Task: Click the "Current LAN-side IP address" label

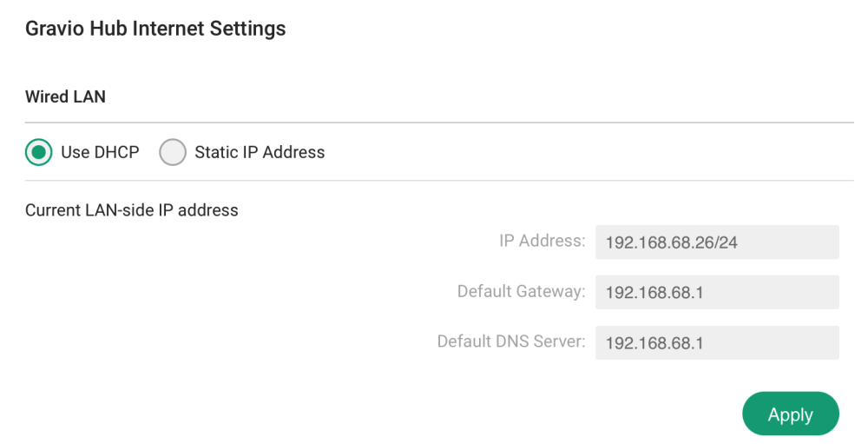Action: coord(131,209)
